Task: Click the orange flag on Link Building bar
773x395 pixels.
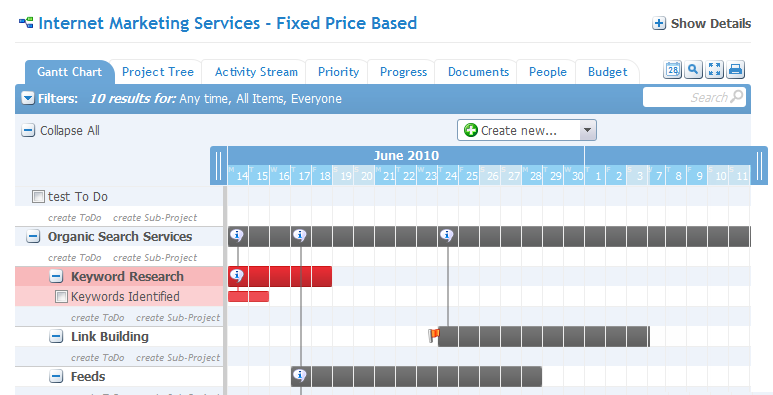Action: coord(434,335)
